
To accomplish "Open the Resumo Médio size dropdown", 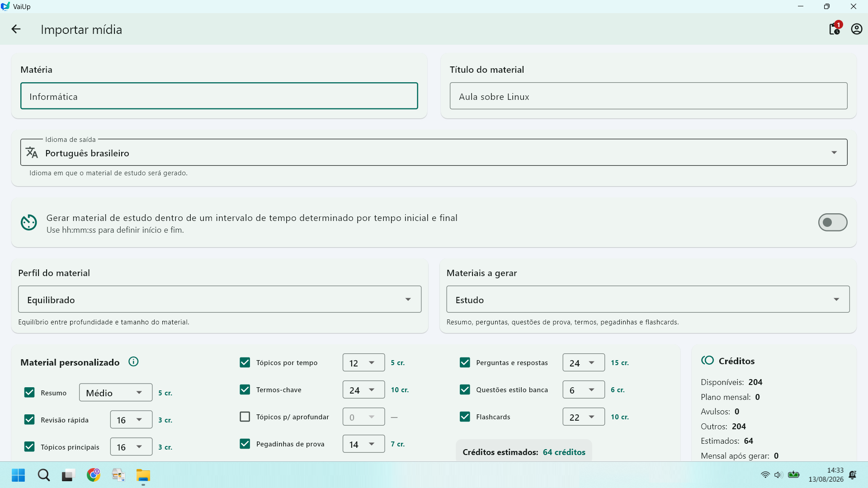I will tap(116, 392).
